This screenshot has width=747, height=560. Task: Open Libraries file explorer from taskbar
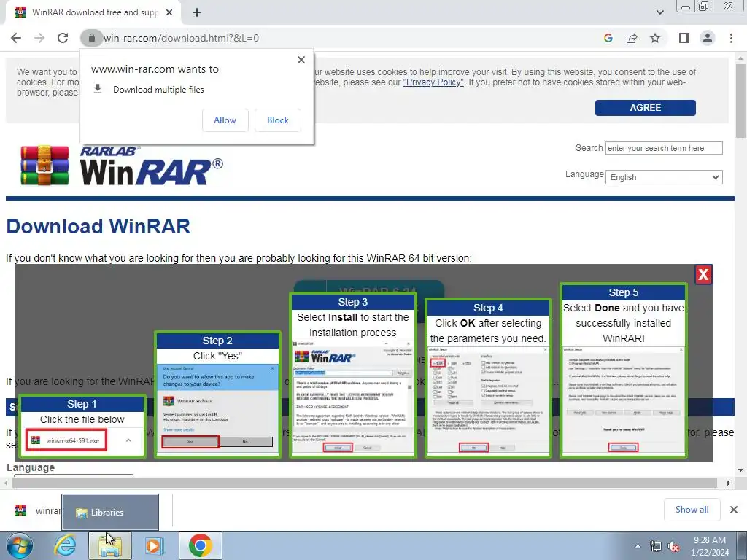point(110,545)
